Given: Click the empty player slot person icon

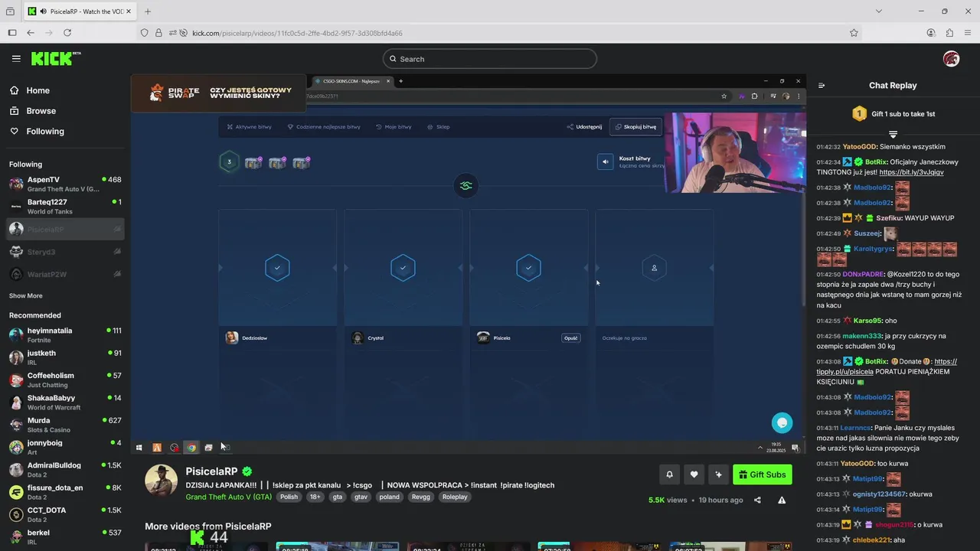Looking at the screenshot, I should [x=654, y=268].
